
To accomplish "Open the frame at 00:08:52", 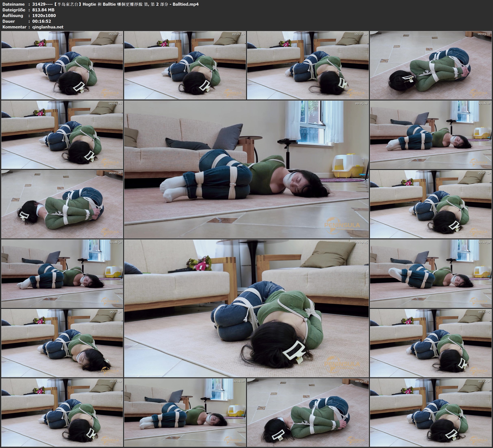I will (x=62, y=273).
